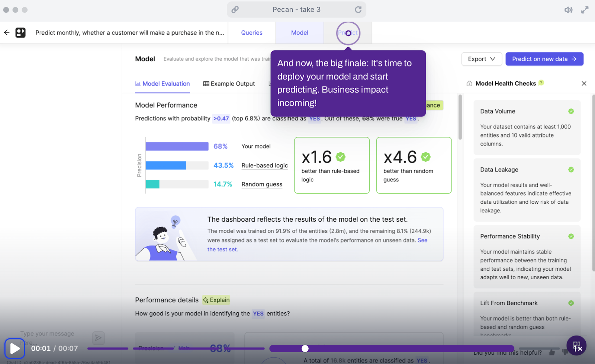Click the x4.6 better than random guess card
595x364 pixels.
click(414, 165)
